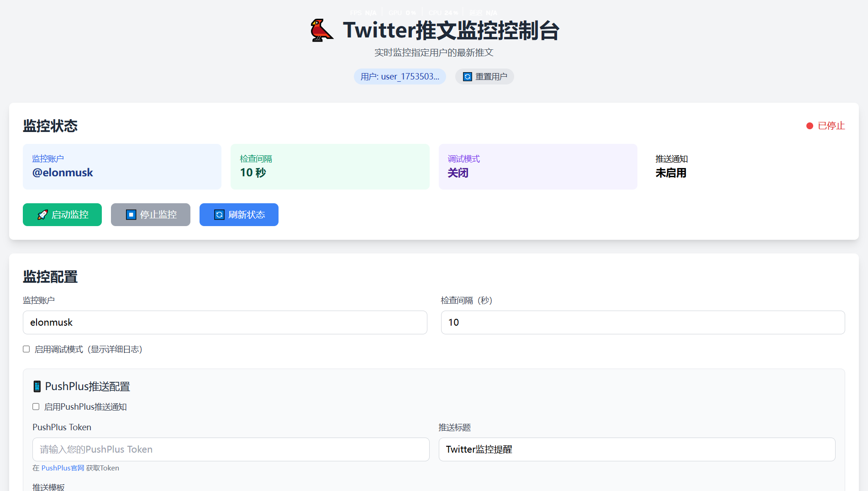The height and width of the screenshot is (491, 868).
Task: Click the 推送标题 input with Twitter监控提醒
Action: (637, 449)
